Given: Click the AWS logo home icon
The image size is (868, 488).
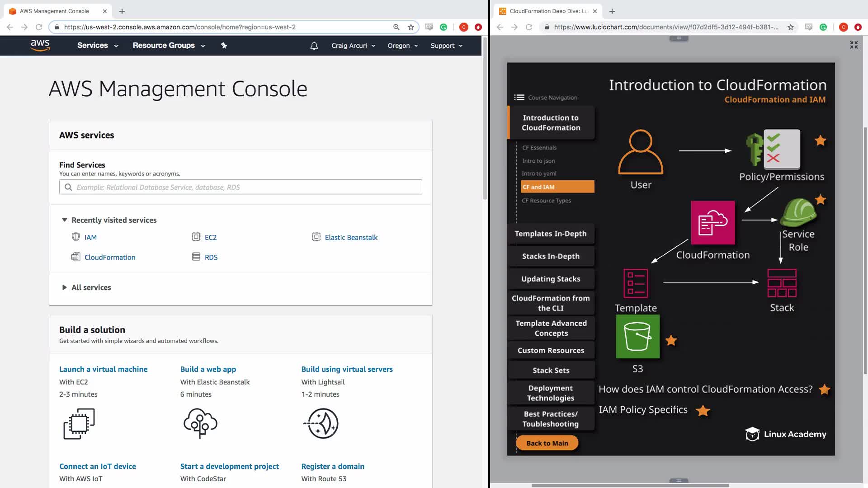Looking at the screenshot, I should [x=40, y=45].
